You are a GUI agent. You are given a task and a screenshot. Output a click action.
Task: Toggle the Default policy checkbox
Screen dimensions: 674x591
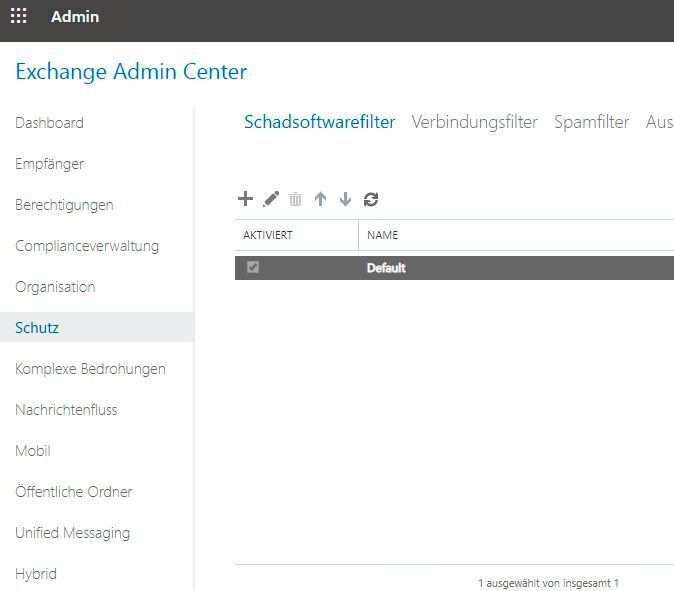point(253,267)
